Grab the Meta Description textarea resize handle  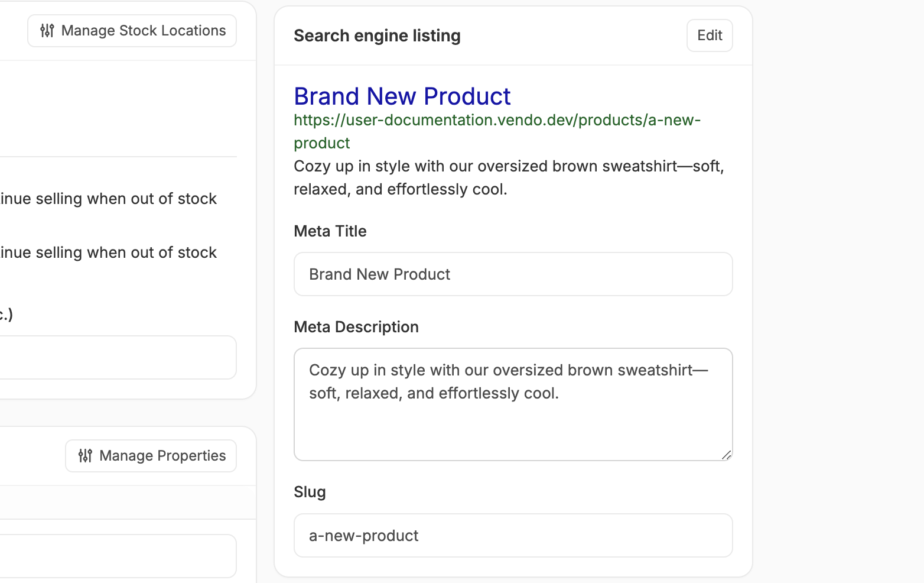click(x=726, y=455)
